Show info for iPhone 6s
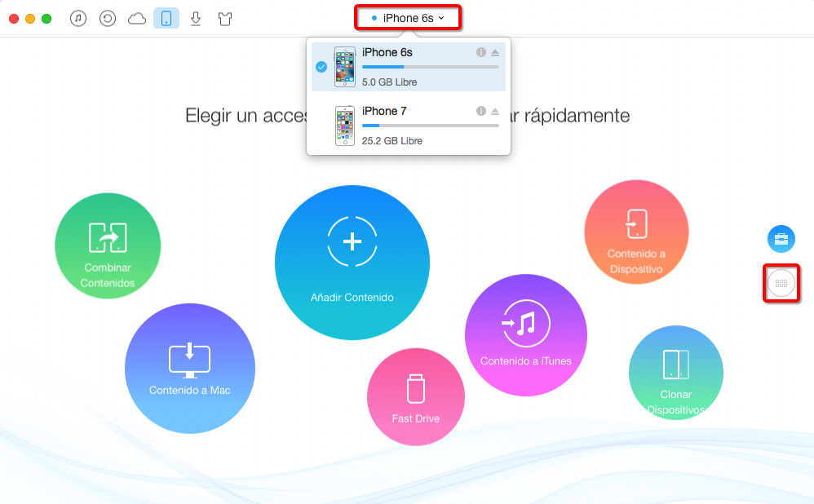 tap(481, 52)
